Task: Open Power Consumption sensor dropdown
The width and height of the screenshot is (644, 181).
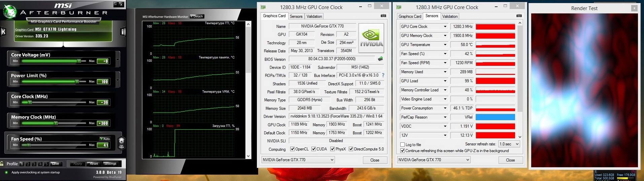Action: point(445,108)
